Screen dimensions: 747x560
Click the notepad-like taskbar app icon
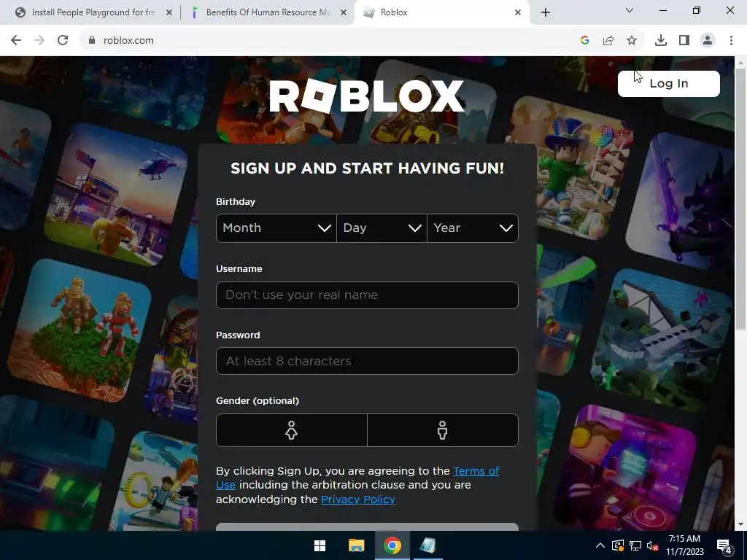(x=427, y=545)
